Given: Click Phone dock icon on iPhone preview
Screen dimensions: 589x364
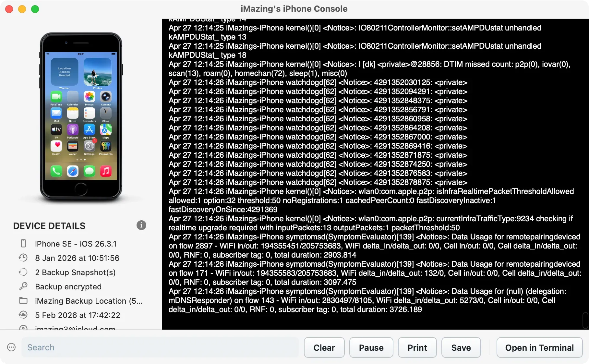Looking at the screenshot, I should pyautogui.click(x=56, y=171).
